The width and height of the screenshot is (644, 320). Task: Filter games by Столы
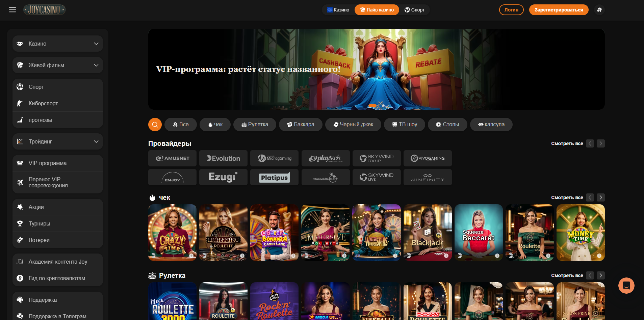click(447, 125)
